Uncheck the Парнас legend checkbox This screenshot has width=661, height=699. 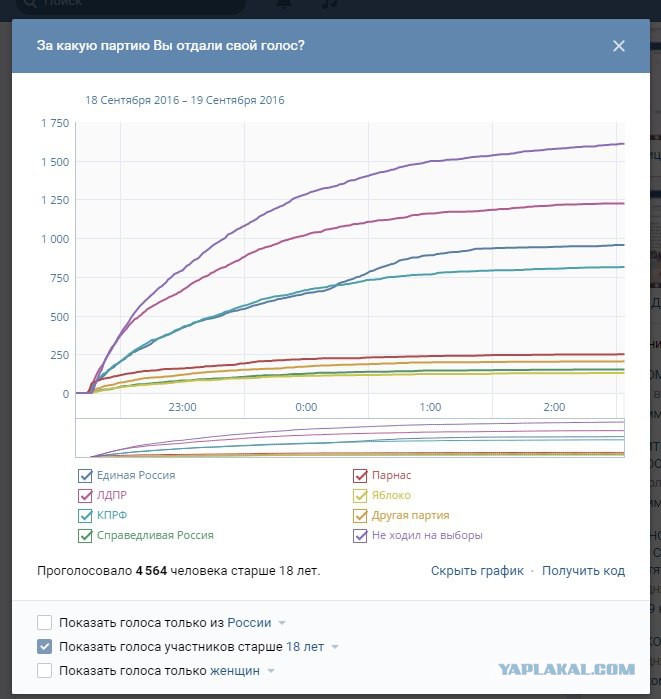(x=360, y=476)
